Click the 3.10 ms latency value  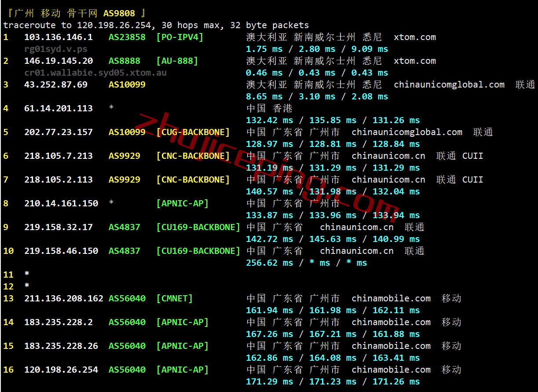317,97
